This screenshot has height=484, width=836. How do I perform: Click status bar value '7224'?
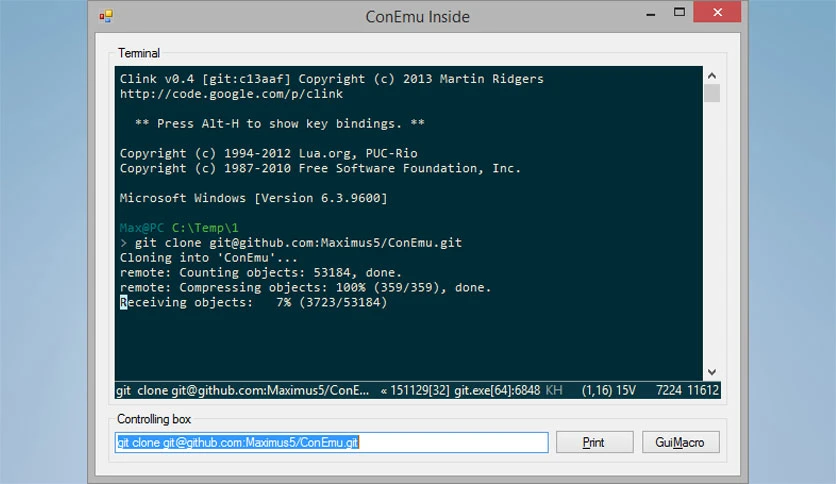(x=669, y=390)
